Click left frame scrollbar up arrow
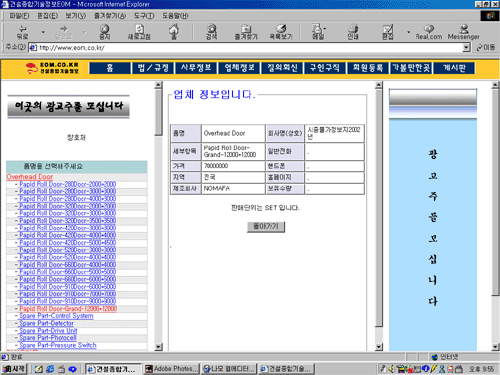Viewport: 500px width, 375px height. point(158,85)
